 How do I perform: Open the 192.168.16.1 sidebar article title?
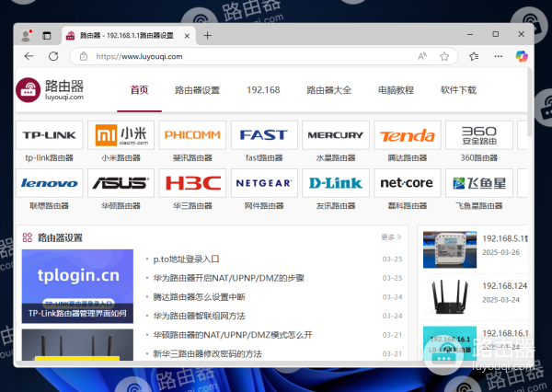pos(505,333)
